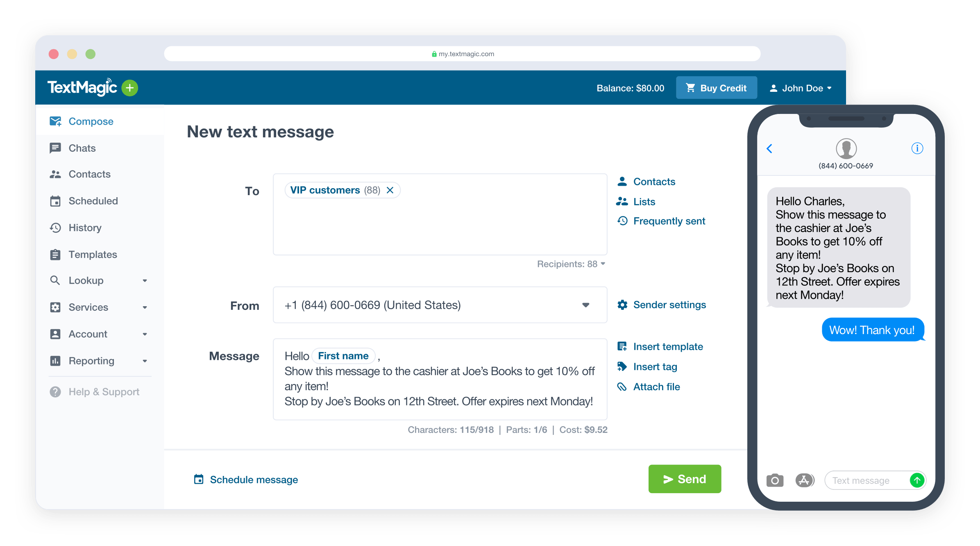Viewport: 980px width, 546px height.
Task: Click the Frequently sent clock icon
Action: click(x=622, y=221)
